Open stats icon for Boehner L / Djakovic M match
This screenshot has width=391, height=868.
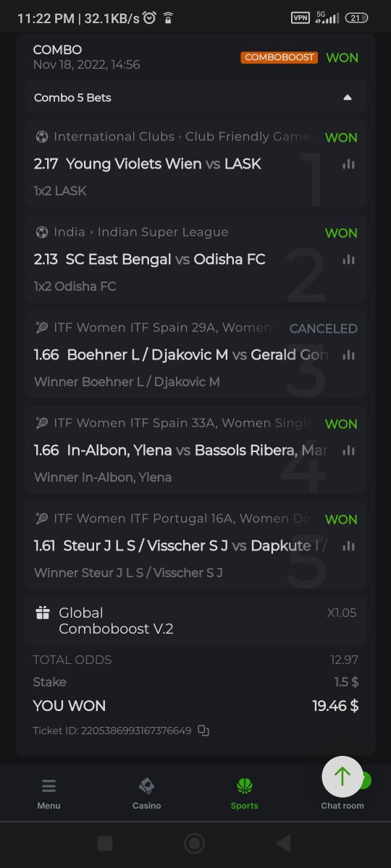point(349,355)
